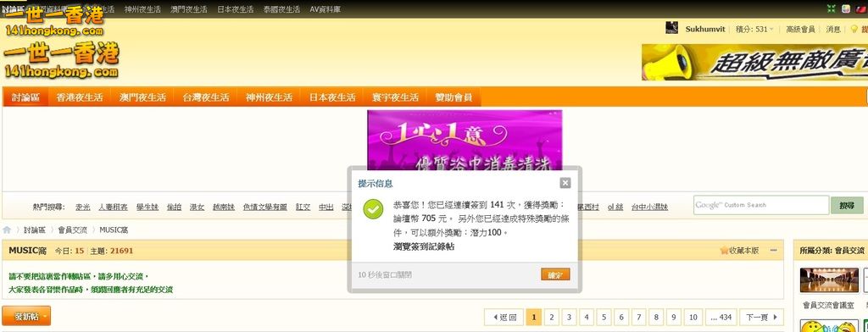Viewport: 868px width, 332px height.
Task: Click the hot search term 學生妹
Action: click(x=147, y=207)
